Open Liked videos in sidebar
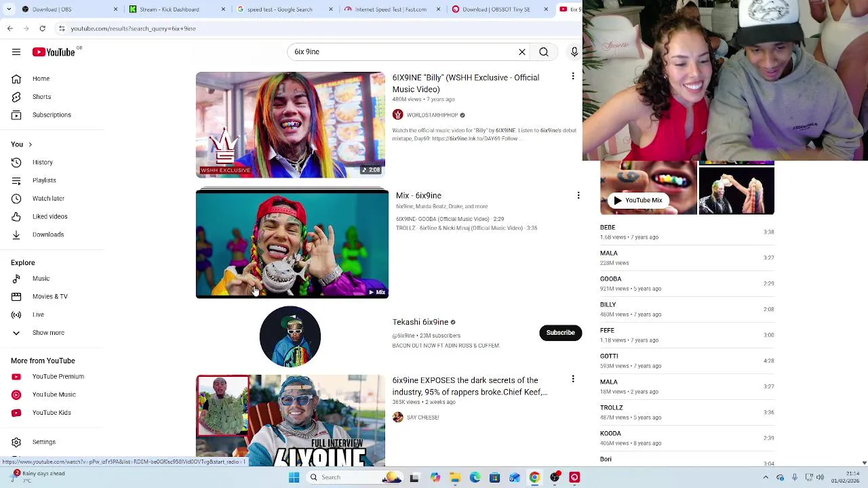 pos(49,216)
